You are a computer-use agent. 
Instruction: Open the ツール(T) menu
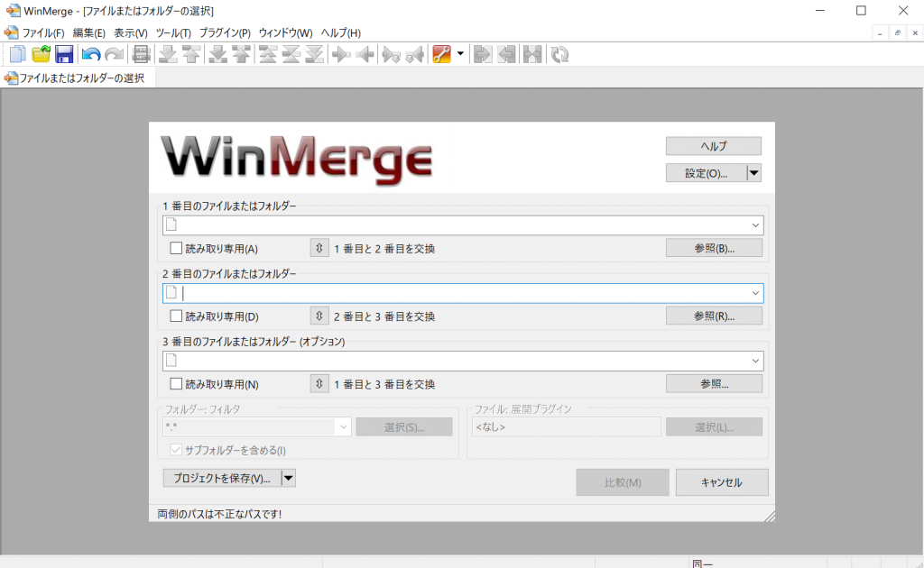[x=173, y=33]
